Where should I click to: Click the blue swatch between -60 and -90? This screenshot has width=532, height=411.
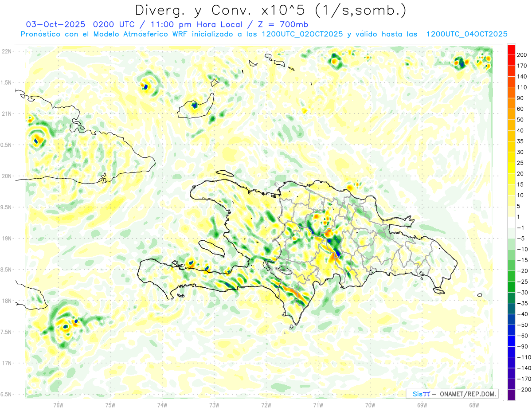511,341
